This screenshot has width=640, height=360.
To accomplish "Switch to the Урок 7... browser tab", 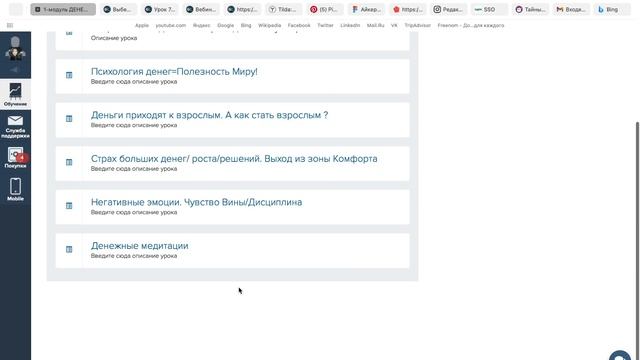I will 160,9.
